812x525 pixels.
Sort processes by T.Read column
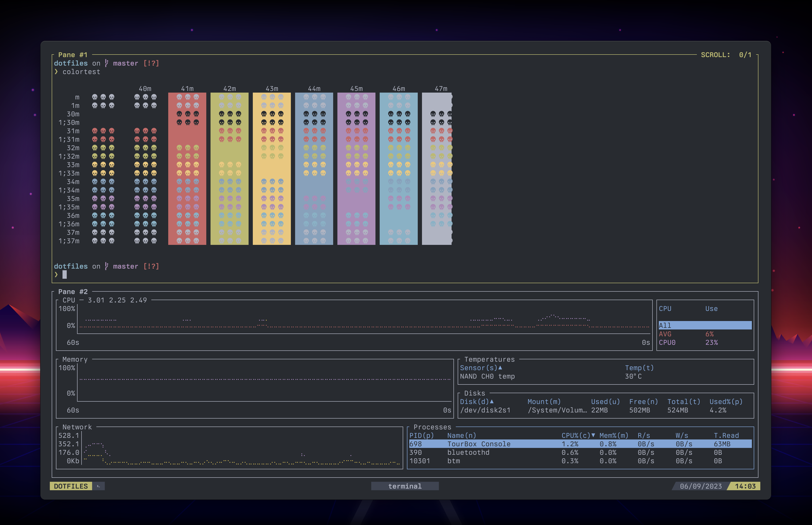coord(726,435)
